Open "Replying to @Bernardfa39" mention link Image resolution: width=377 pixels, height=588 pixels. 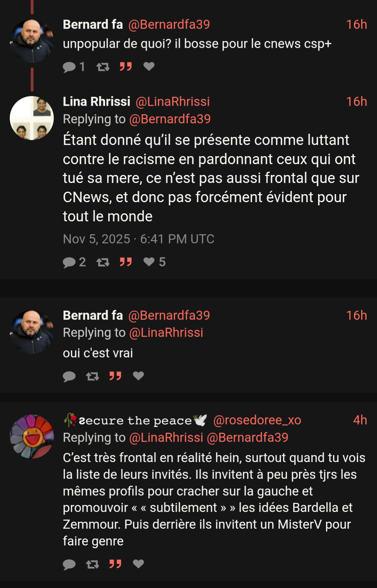[170, 119]
